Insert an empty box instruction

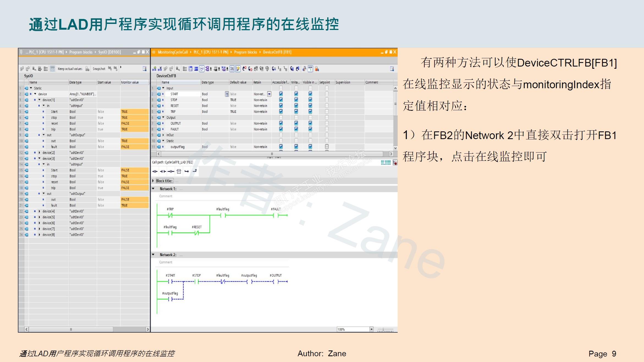[179, 171]
